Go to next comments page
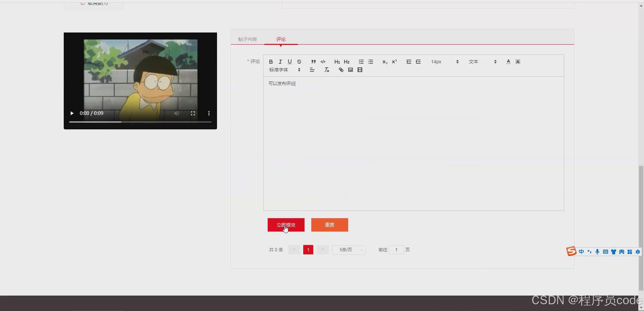This screenshot has width=644, height=311. tap(322, 250)
